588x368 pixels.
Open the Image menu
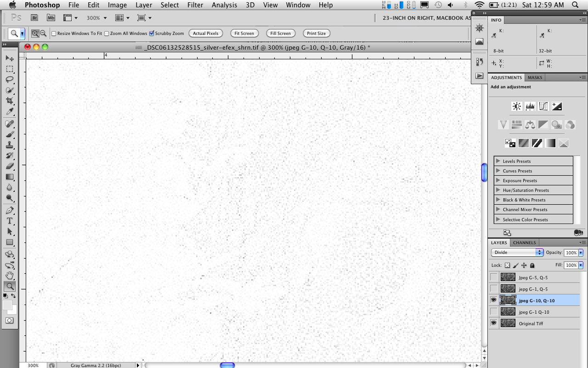(117, 5)
